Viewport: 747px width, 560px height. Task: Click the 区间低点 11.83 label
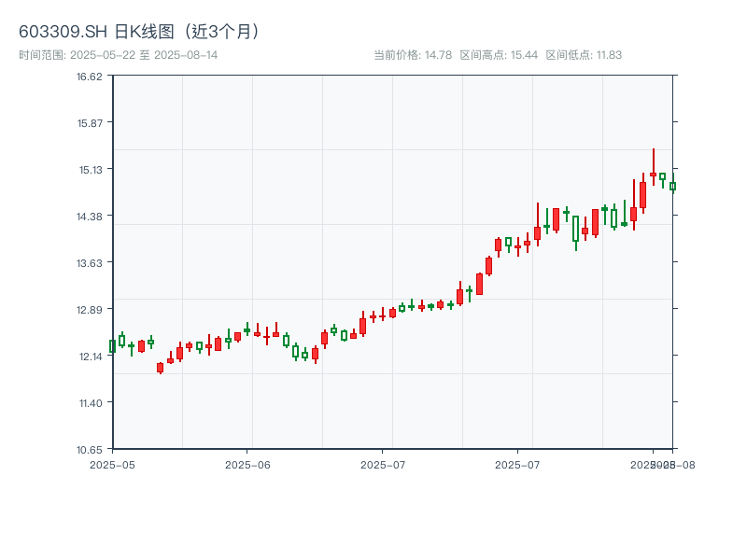(584, 55)
